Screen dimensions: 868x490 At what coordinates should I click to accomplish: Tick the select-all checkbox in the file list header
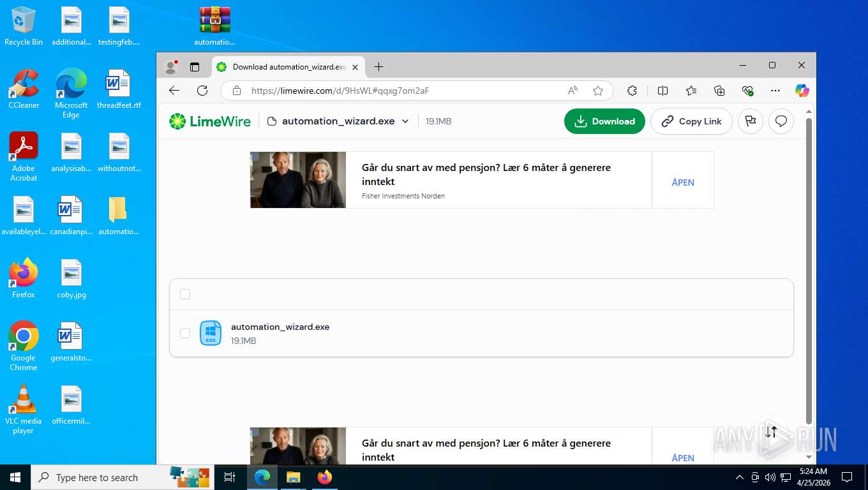pyautogui.click(x=185, y=294)
